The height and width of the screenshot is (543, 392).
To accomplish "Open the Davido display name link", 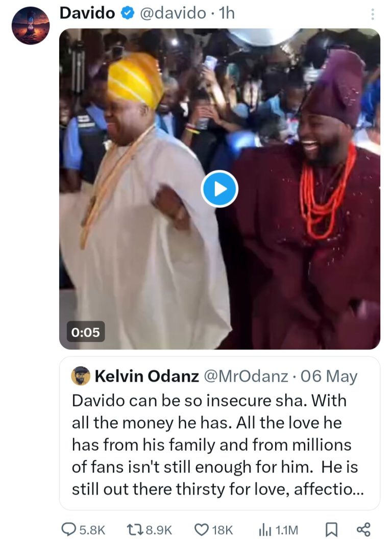I will click(x=87, y=13).
